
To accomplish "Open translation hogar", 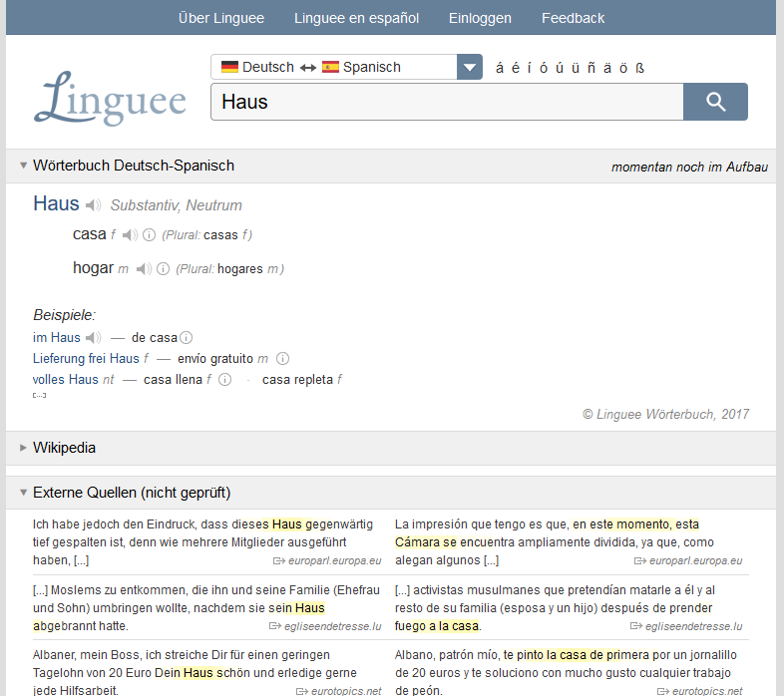I will click(x=94, y=268).
